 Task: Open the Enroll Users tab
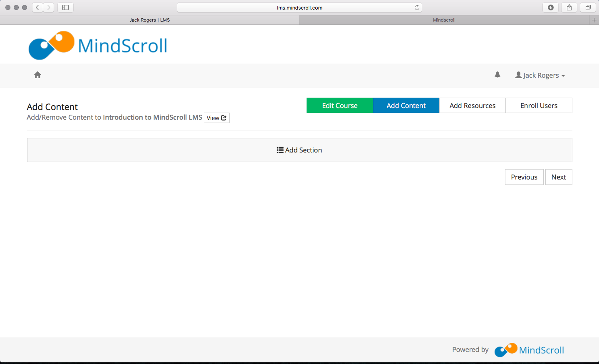[x=539, y=106]
